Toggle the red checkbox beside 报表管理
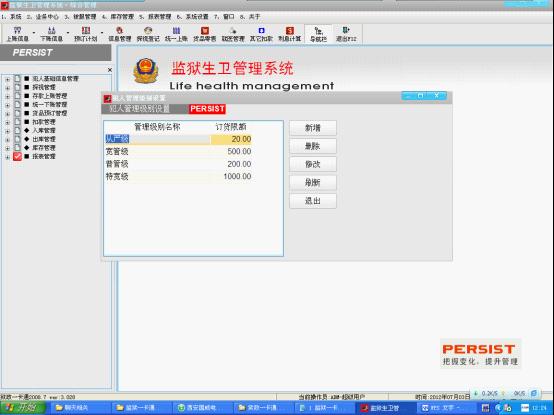554x415 pixels. (x=17, y=156)
